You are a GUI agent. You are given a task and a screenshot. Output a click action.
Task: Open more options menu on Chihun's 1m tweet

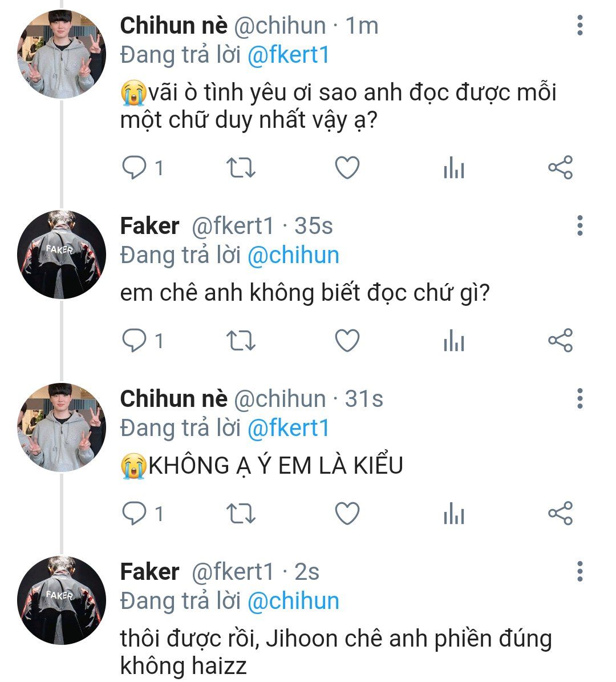(x=580, y=26)
